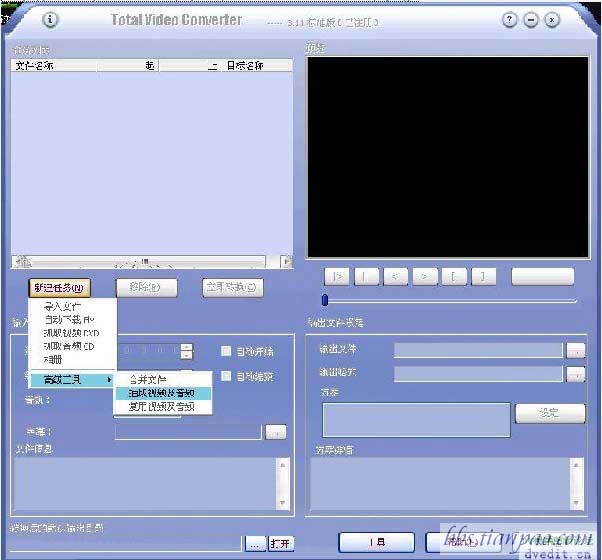Click the 输出文件 output file field
The image size is (602, 560).
(478, 350)
